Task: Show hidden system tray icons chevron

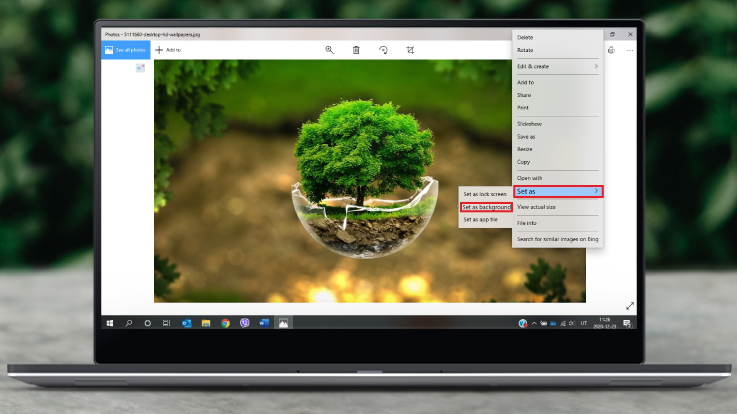Action: coord(534,323)
